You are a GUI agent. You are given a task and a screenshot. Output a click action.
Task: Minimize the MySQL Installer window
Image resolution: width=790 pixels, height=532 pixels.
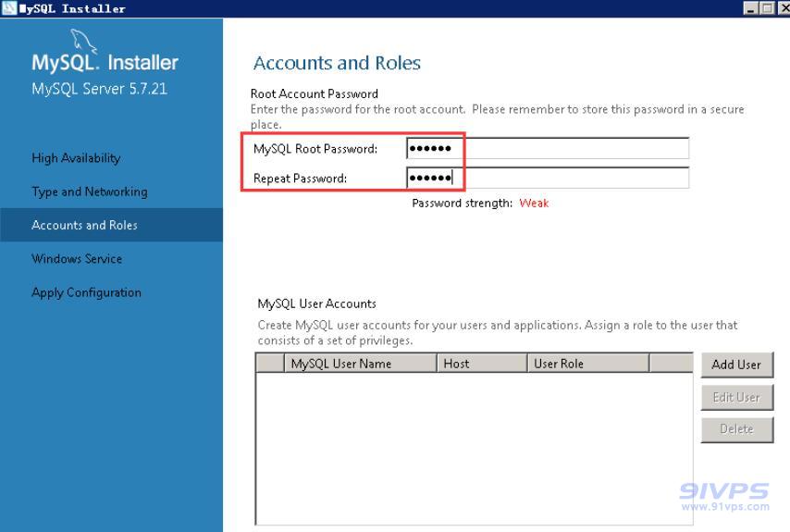(751, 8)
